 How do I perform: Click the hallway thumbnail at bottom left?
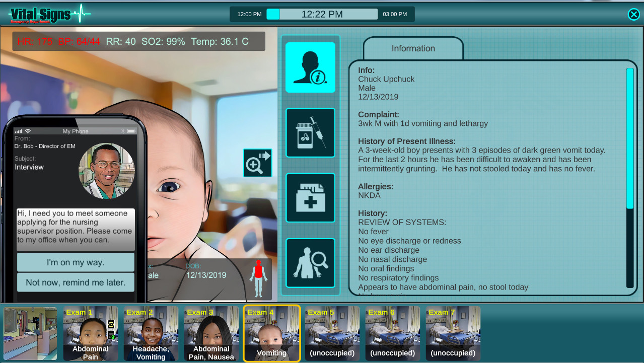[30, 333]
